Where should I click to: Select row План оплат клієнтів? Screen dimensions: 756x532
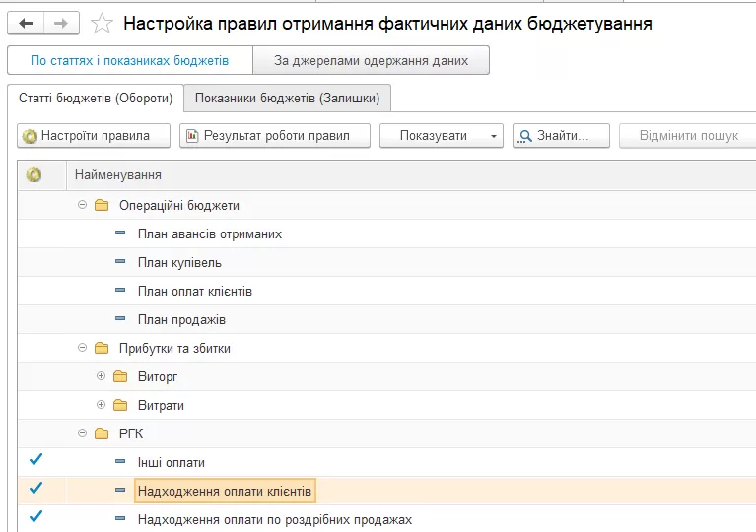point(386,291)
